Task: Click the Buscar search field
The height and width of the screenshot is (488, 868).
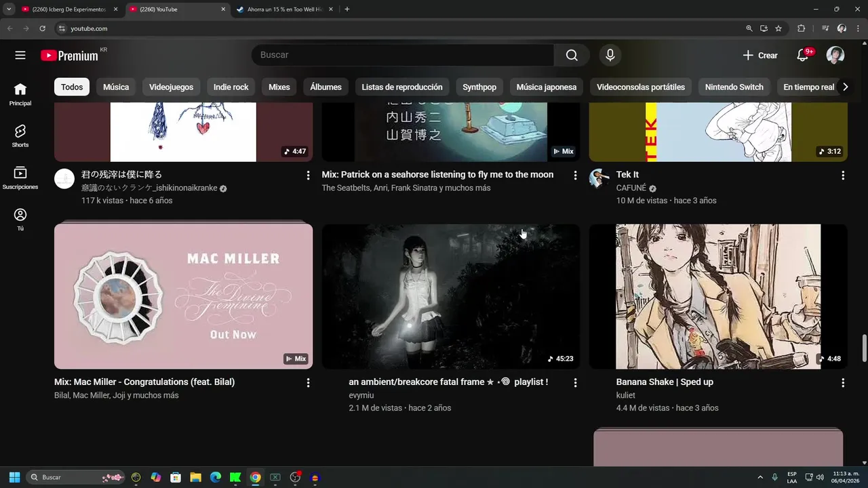Action: click(403, 56)
